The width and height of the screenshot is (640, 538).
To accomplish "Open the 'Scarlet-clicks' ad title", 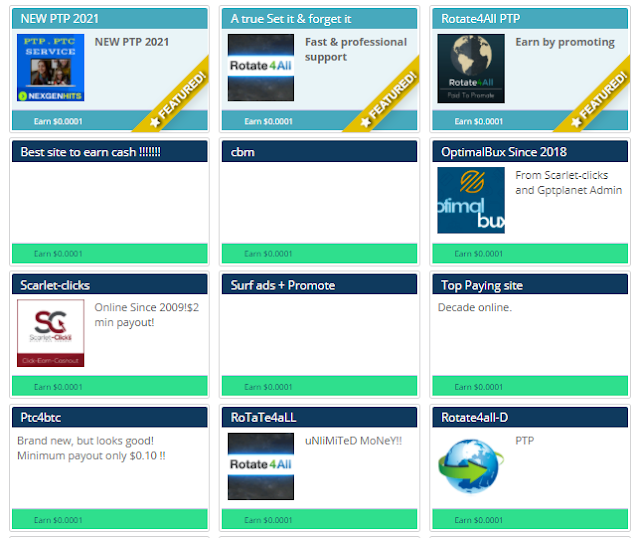I will (x=110, y=285).
